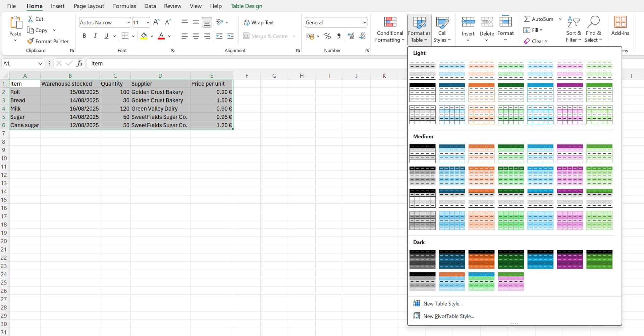The height and width of the screenshot is (336, 644).
Task: Open Cell Styles gallery
Action: click(442, 29)
